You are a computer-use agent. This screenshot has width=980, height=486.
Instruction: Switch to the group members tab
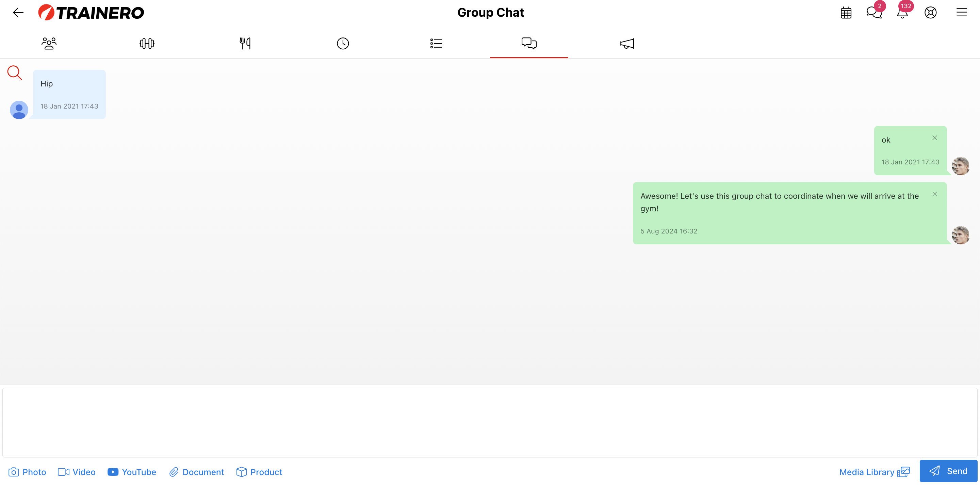[49, 43]
